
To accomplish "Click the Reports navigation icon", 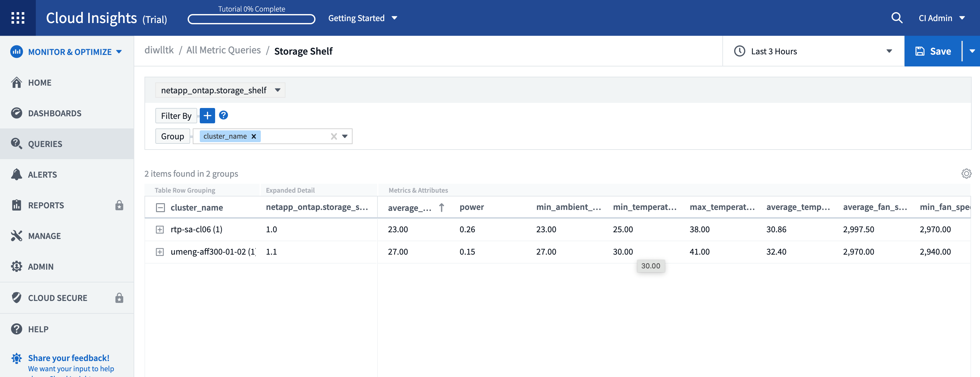I will (17, 204).
